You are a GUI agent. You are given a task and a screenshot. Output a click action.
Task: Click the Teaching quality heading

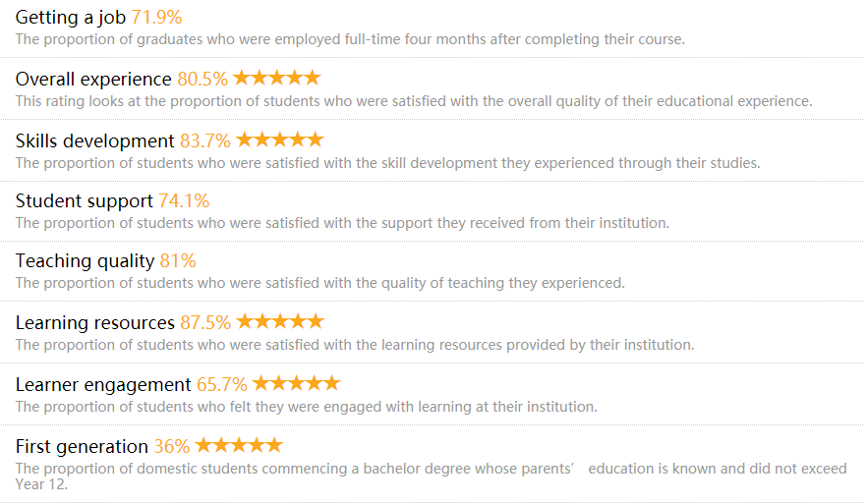pos(85,261)
